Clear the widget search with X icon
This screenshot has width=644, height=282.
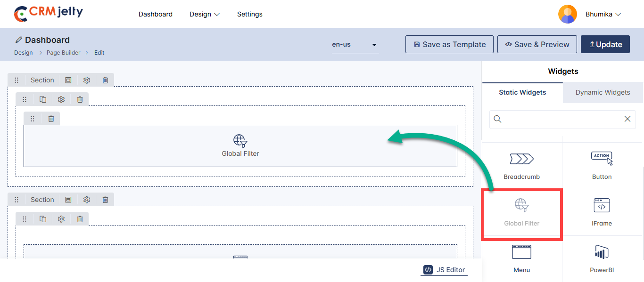[x=627, y=119]
